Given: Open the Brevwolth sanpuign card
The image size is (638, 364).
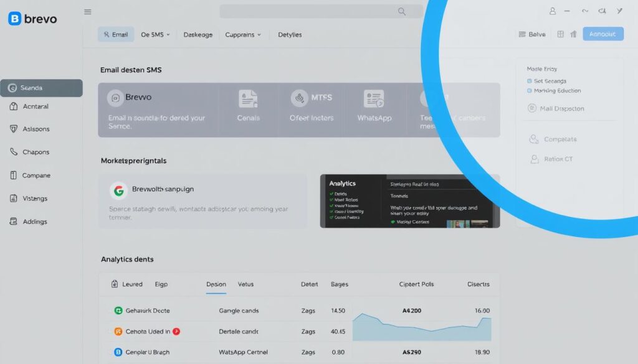Looking at the screenshot, I should [x=202, y=201].
